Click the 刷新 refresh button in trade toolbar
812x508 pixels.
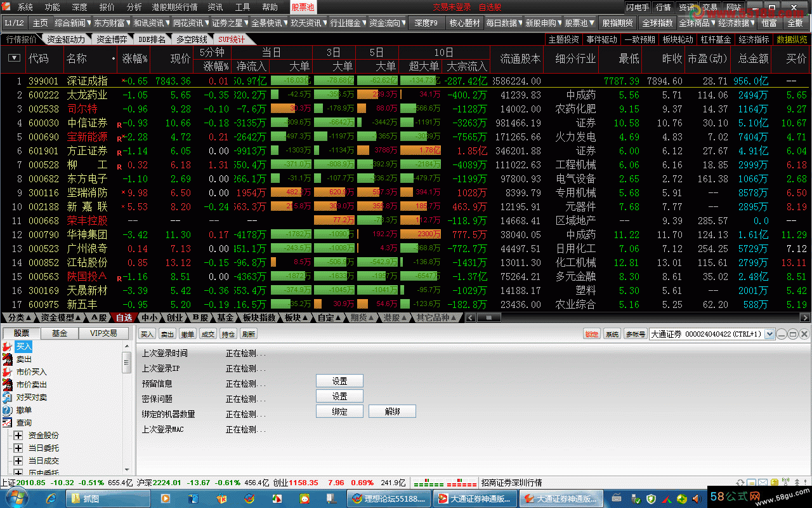(249, 334)
